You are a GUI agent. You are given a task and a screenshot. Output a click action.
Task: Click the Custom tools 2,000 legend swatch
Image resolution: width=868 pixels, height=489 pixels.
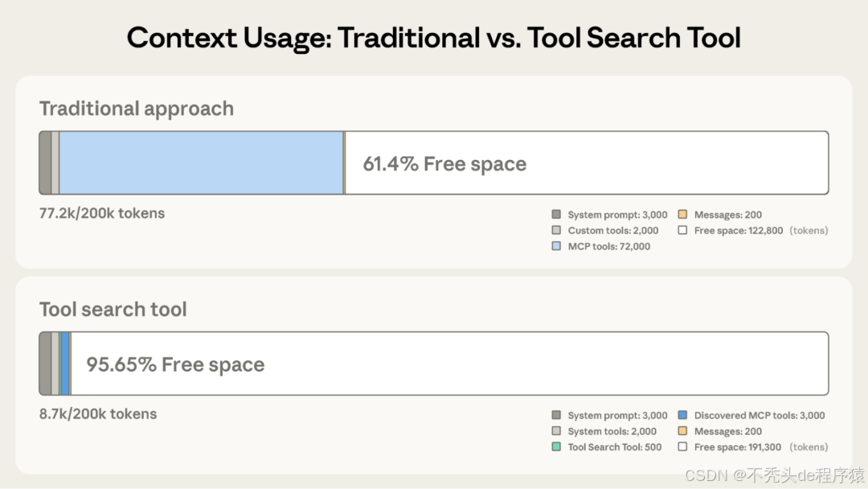click(x=556, y=230)
